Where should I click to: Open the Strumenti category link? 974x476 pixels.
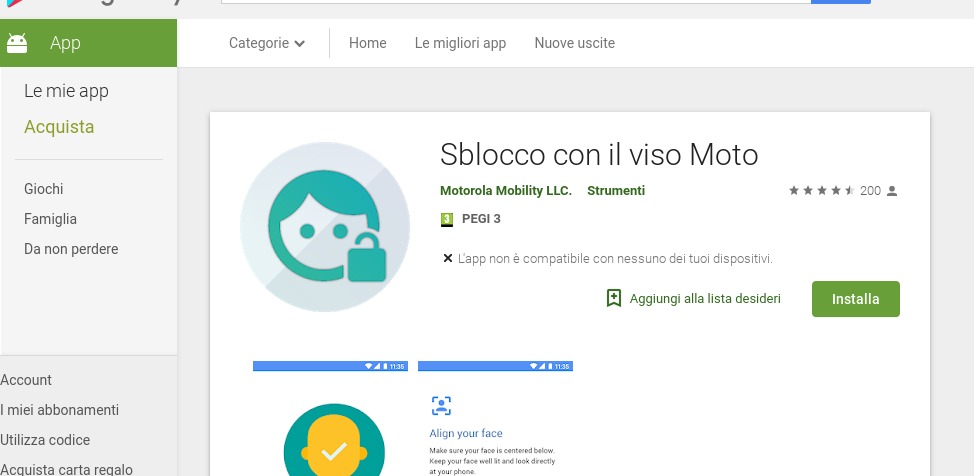pyautogui.click(x=616, y=191)
